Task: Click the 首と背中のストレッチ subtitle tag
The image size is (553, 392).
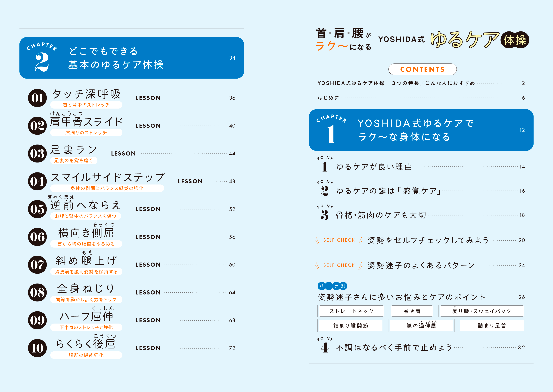Action: (86, 105)
